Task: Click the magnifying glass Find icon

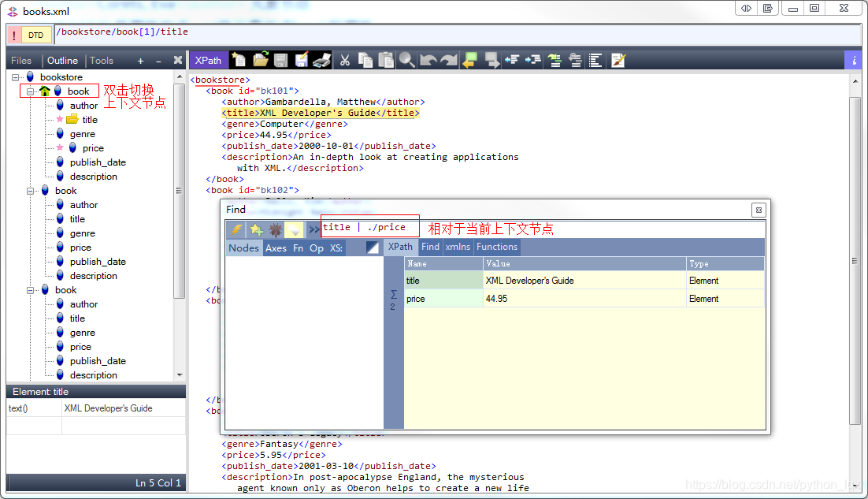Action: 407,60
